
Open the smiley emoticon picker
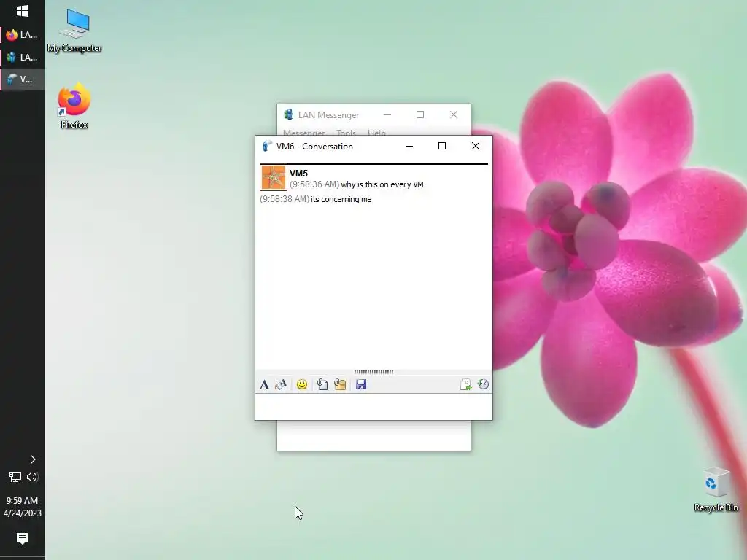(x=301, y=384)
